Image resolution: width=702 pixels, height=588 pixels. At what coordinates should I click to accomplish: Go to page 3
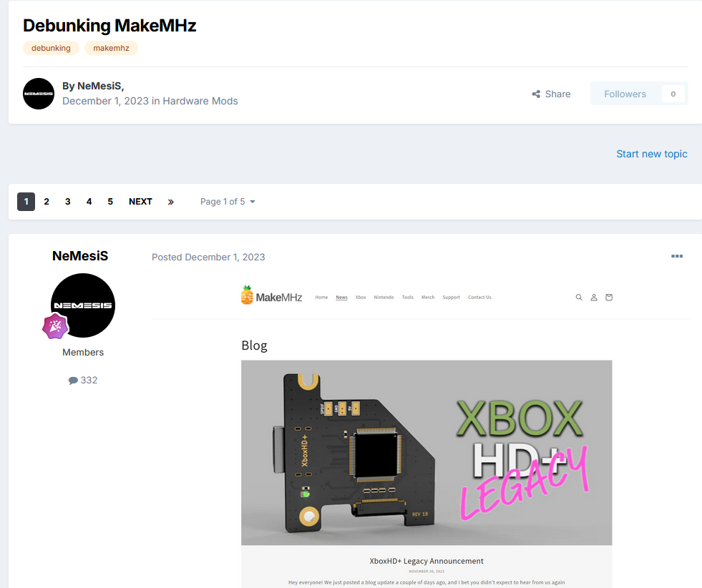tap(67, 202)
